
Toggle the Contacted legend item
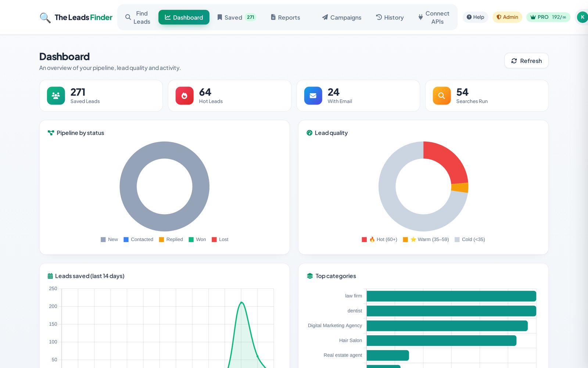tap(138, 240)
